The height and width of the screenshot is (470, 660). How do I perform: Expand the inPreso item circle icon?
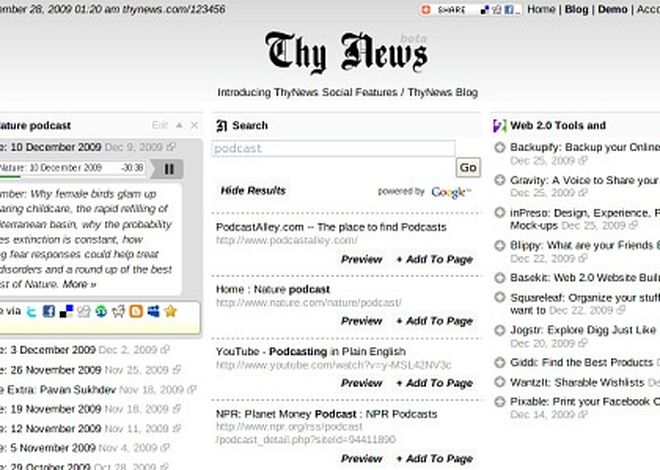pos(500,213)
